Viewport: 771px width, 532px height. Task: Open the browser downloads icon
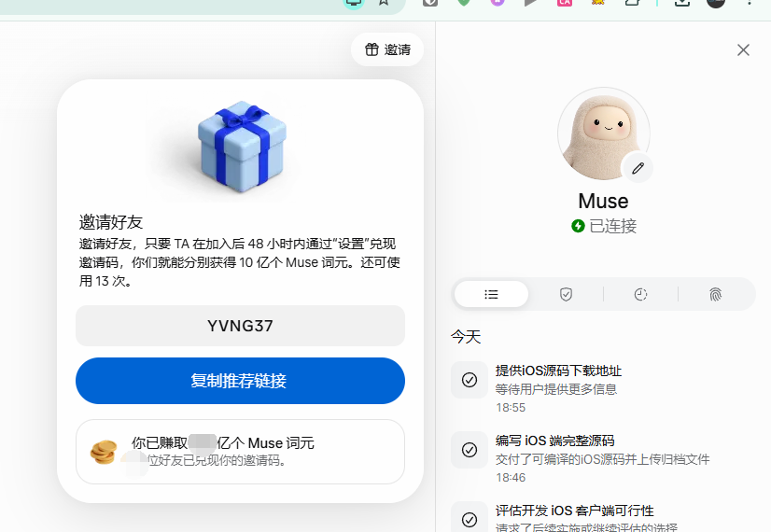(682, 3)
